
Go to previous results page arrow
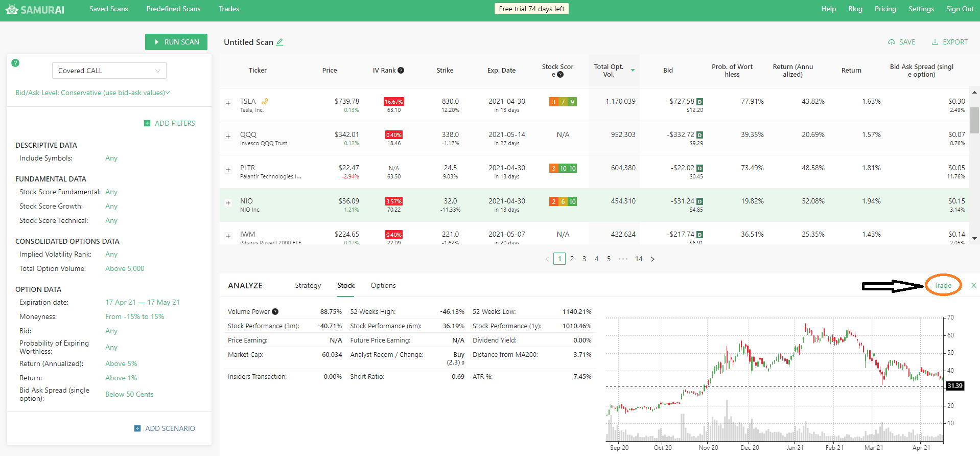547,259
